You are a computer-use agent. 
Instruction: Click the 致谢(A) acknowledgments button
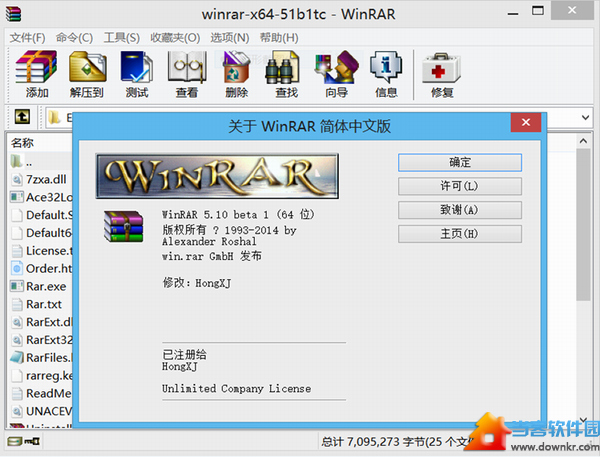pyautogui.click(x=460, y=210)
